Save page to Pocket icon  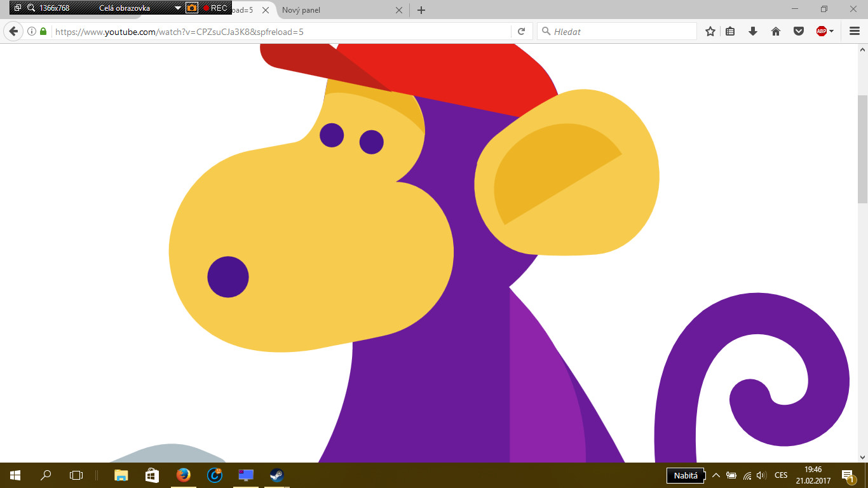pos(799,31)
